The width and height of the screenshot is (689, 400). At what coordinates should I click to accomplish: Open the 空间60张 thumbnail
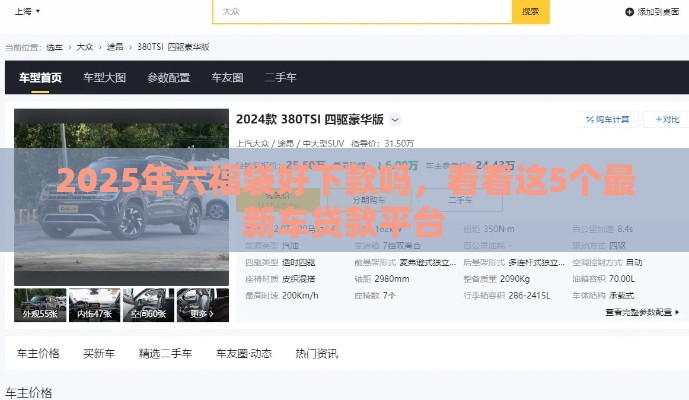(149, 305)
